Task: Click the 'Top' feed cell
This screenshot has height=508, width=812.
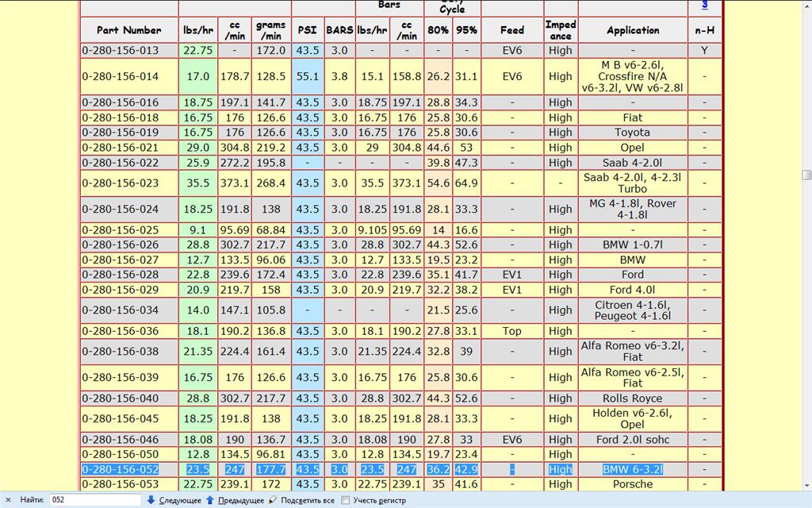Action: coord(512,331)
